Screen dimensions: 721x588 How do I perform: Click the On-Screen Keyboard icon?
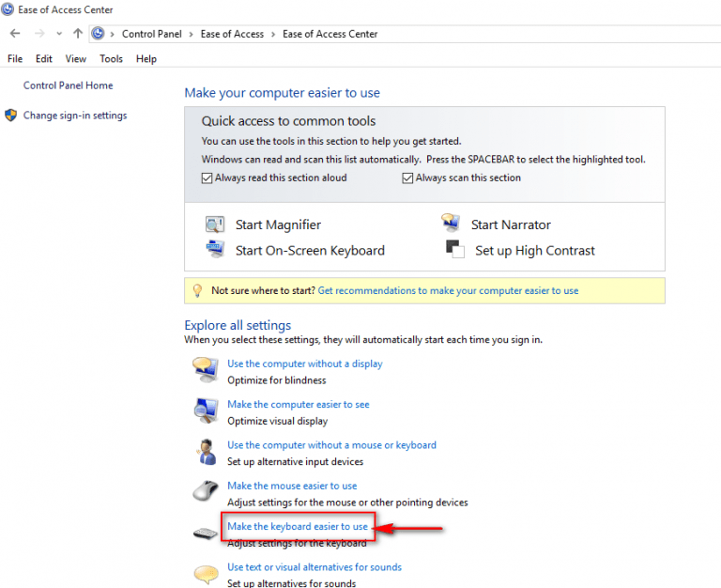[x=215, y=250]
